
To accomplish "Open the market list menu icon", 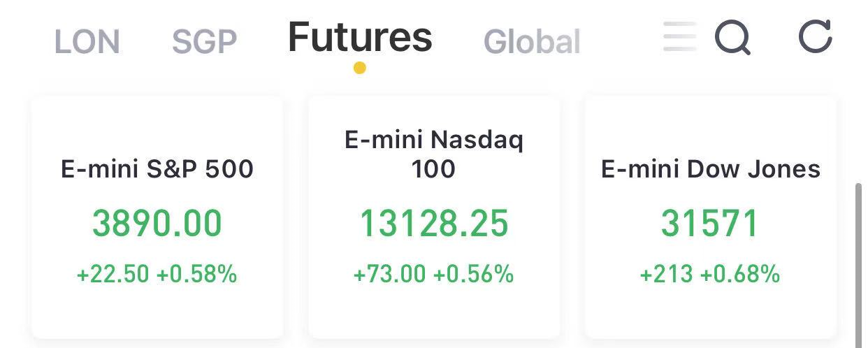I will (679, 37).
